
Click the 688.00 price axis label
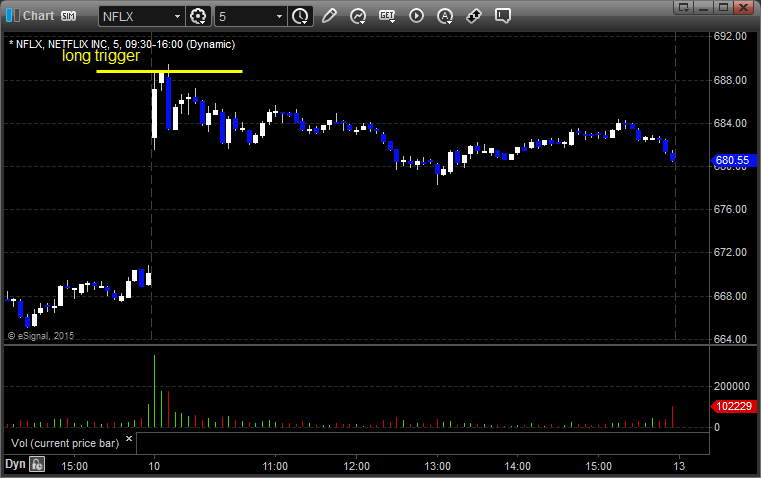pos(730,80)
